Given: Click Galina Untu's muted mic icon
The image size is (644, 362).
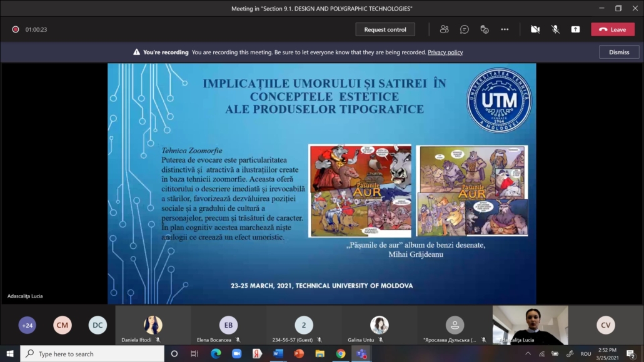Looking at the screenshot, I should tap(381, 340).
